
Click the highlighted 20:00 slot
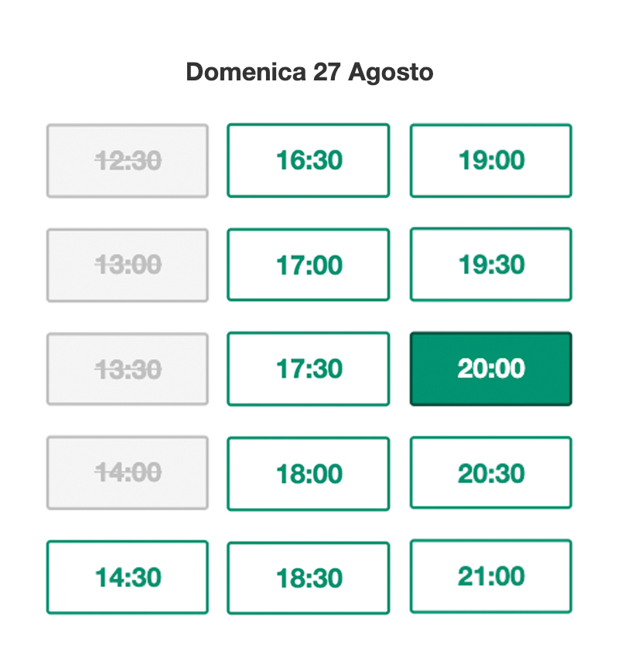coord(491,369)
